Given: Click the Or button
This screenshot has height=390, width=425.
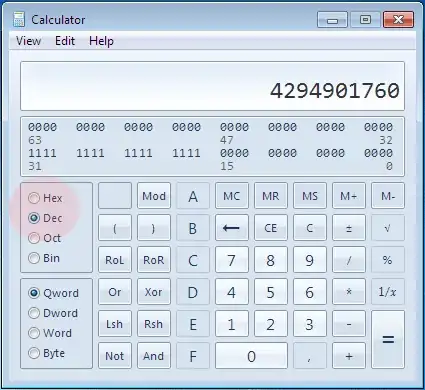Looking at the screenshot, I should [115, 292].
